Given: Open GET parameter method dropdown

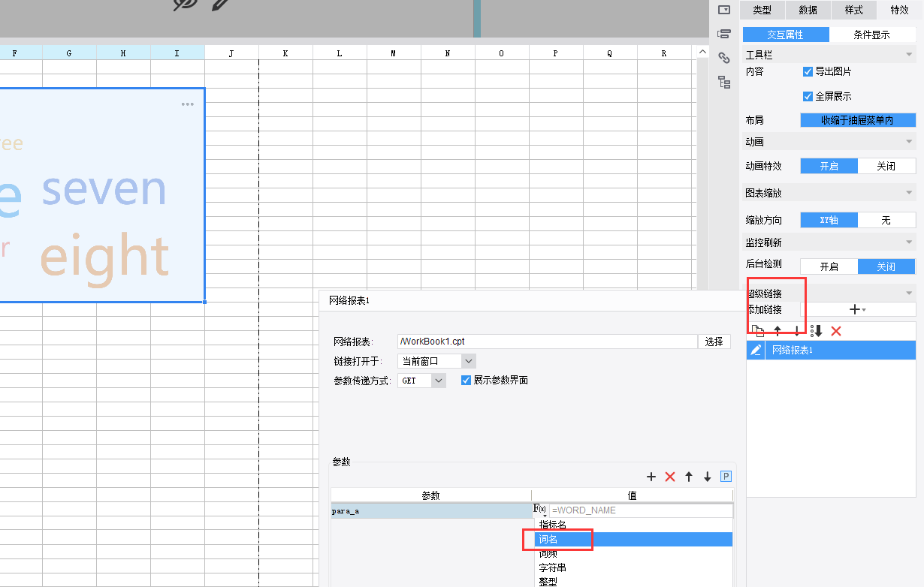Looking at the screenshot, I should click(x=422, y=381).
